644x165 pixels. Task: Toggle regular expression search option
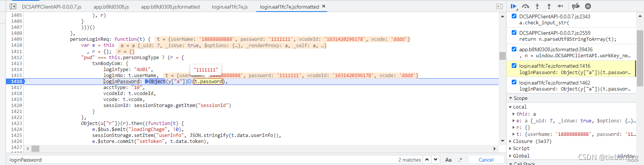460,160
